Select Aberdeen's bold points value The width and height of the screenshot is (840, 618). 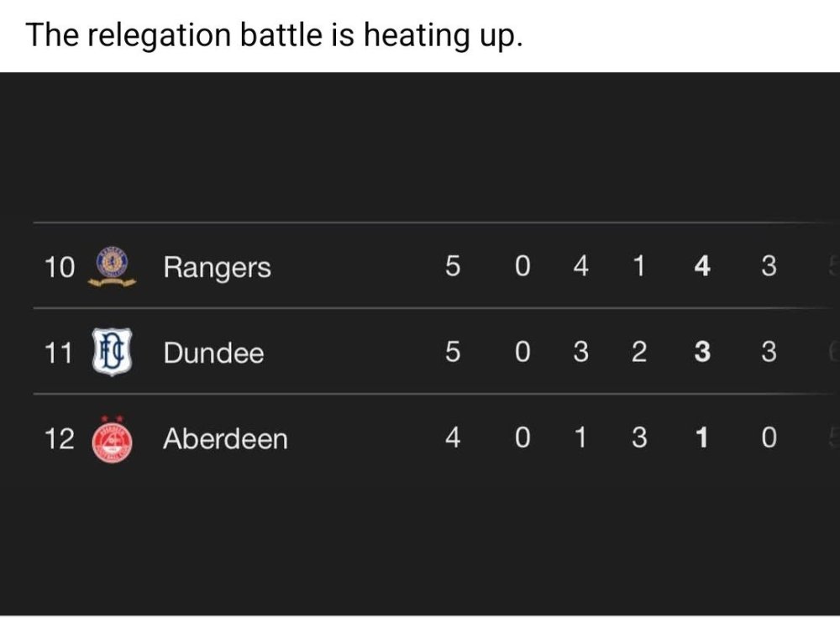(702, 439)
